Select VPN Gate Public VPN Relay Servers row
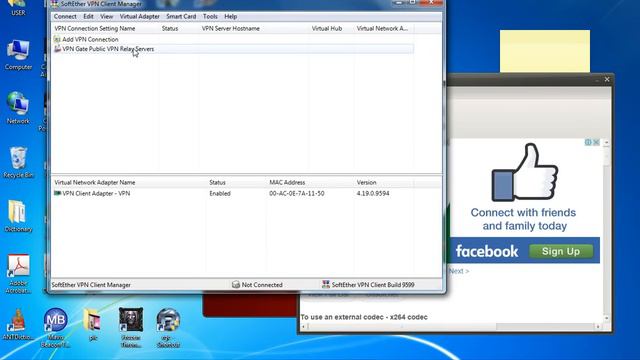The width and height of the screenshot is (640, 360). coord(233,49)
